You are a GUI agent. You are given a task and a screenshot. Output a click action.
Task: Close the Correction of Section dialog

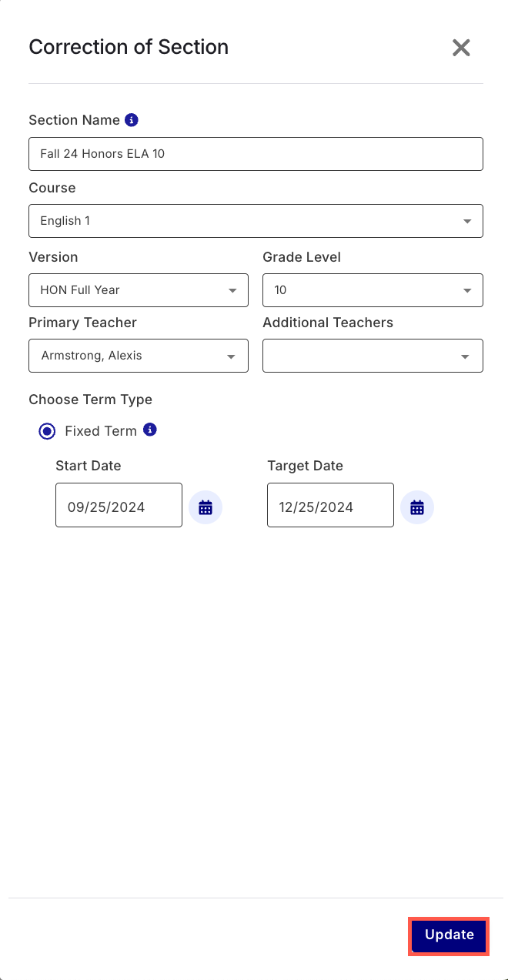pos(461,47)
